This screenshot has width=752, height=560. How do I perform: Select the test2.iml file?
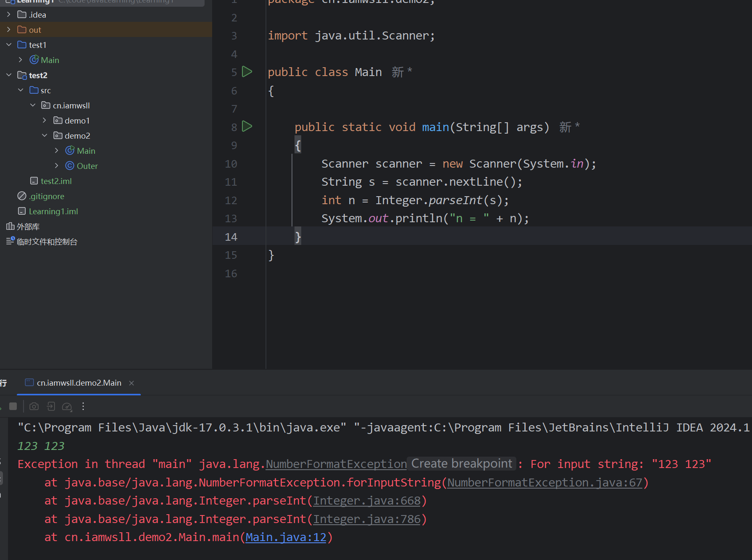click(x=56, y=181)
